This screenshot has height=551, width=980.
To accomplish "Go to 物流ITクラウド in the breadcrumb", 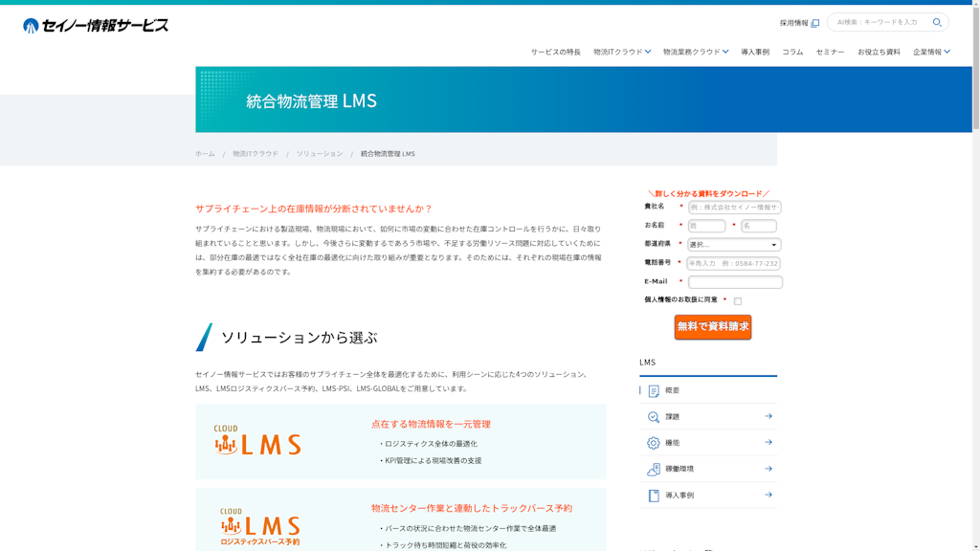I will coord(256,154).
